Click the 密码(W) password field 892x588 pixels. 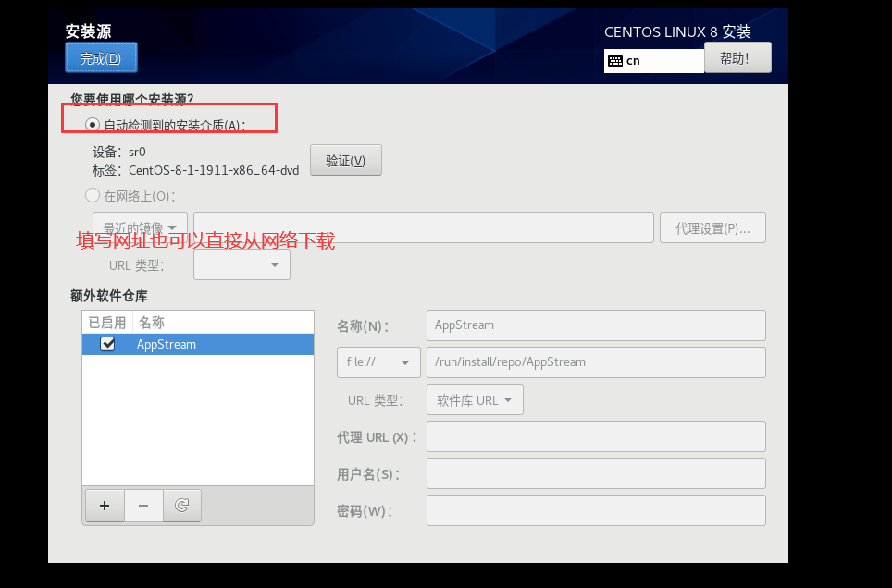[596, 510]
